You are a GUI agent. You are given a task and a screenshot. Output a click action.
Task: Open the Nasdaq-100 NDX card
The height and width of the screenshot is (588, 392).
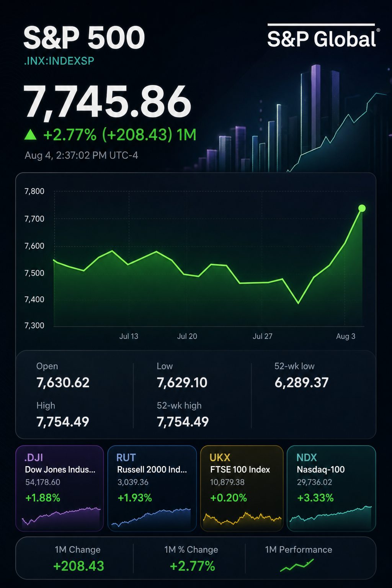332,488
